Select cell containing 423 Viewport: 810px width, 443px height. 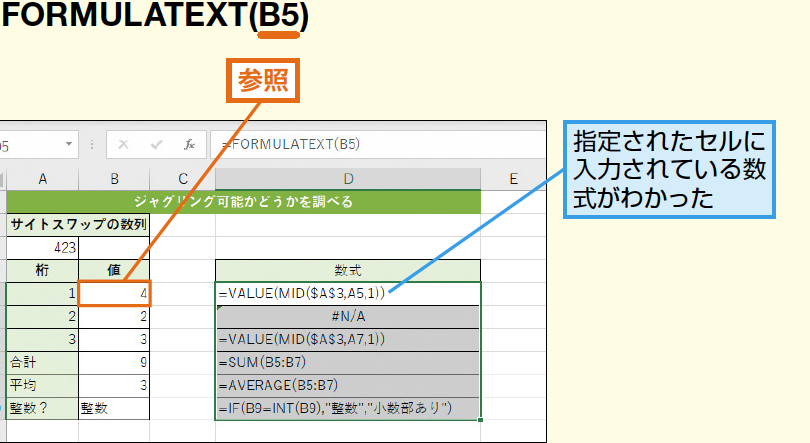point(42,248)
